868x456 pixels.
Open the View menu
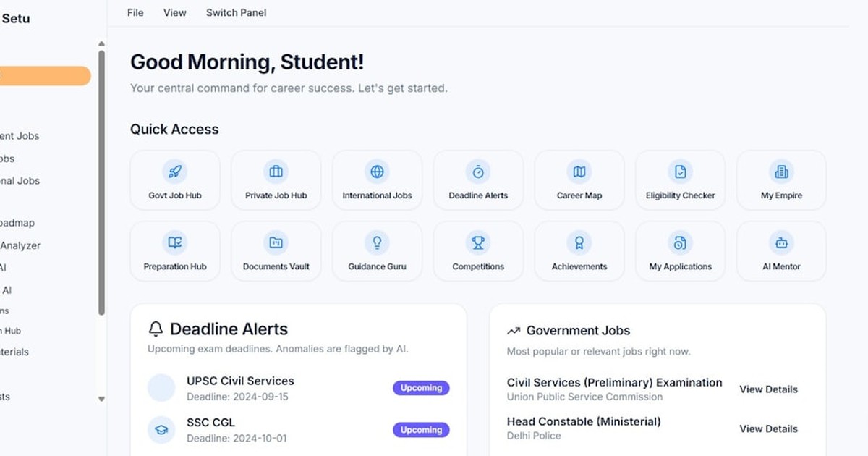174,12
